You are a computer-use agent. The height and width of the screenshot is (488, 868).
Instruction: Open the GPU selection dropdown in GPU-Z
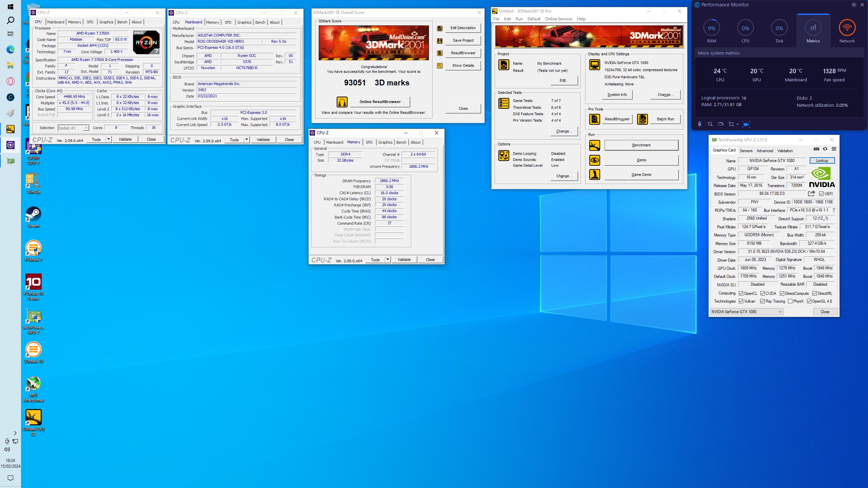(x=747, y=312)
